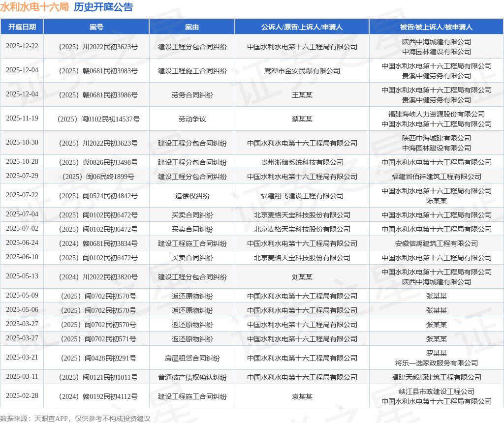Select case number 闽0428民初291号

pyautogui.click(x=98, y=358)
